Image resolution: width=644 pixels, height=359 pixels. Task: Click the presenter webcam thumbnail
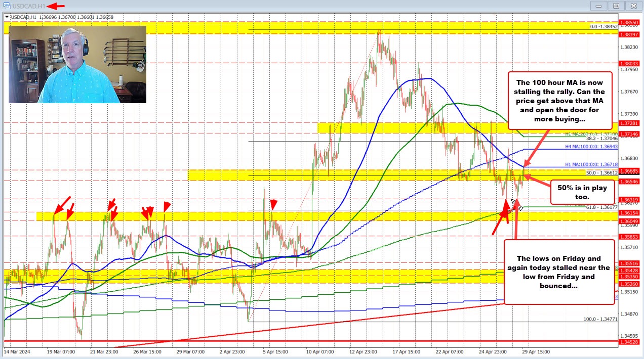(x=77, y=64)
